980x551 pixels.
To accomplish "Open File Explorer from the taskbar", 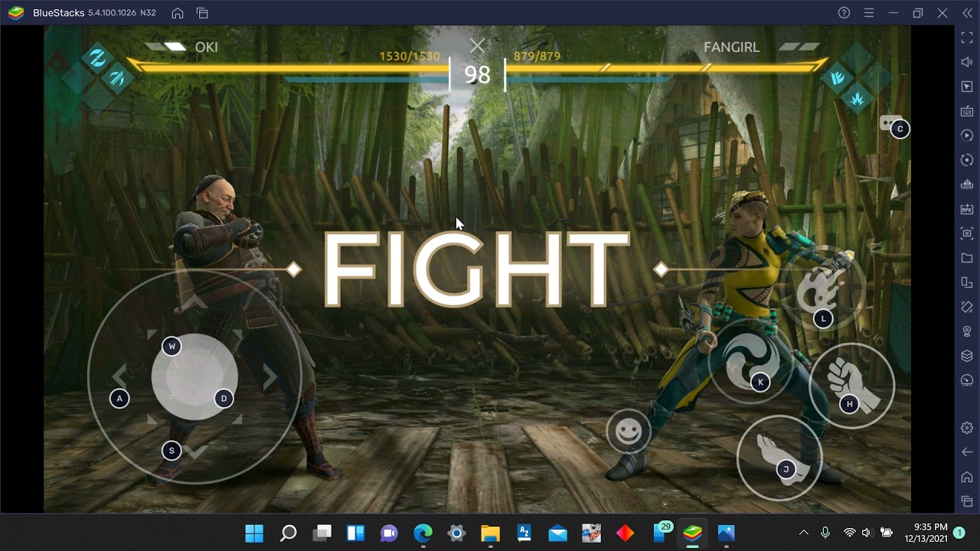I will pos(490,533).
